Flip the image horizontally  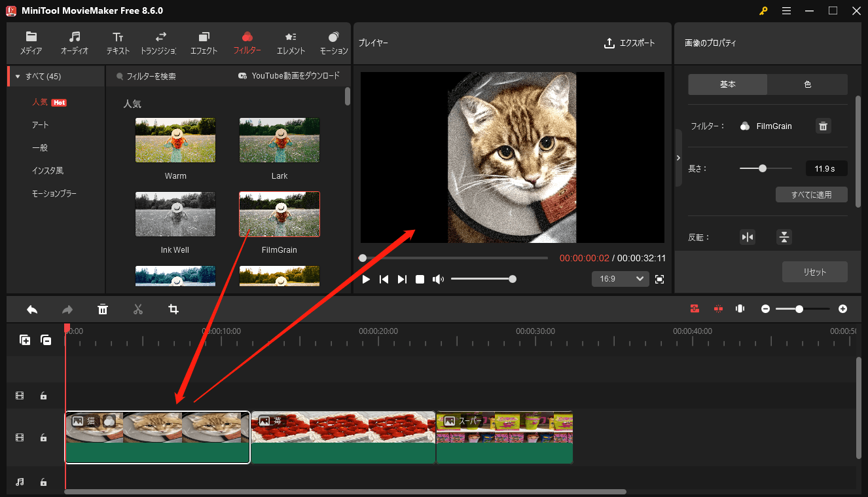pyautogui.click(x=748, y=236)
